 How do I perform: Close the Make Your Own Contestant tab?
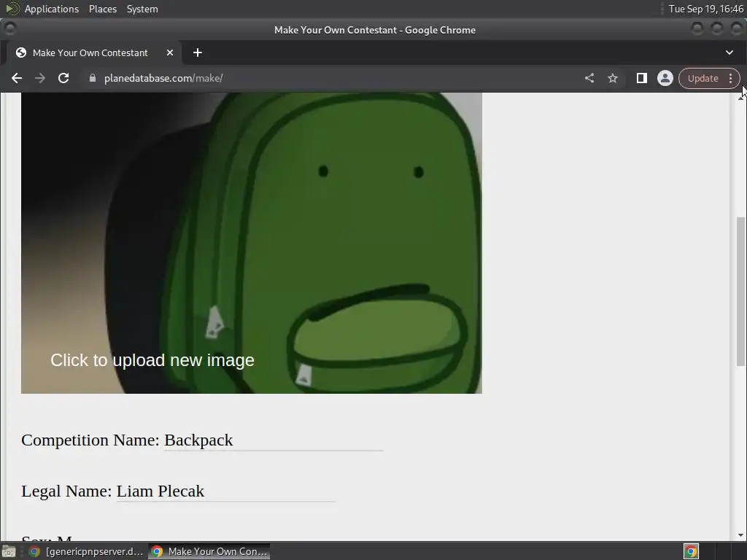click(169, 52)
